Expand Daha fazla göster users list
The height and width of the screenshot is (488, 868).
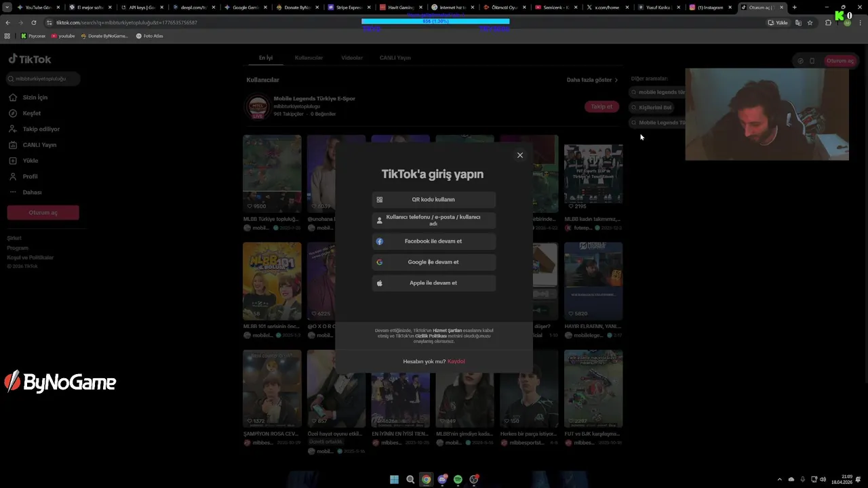click(592, 80)
